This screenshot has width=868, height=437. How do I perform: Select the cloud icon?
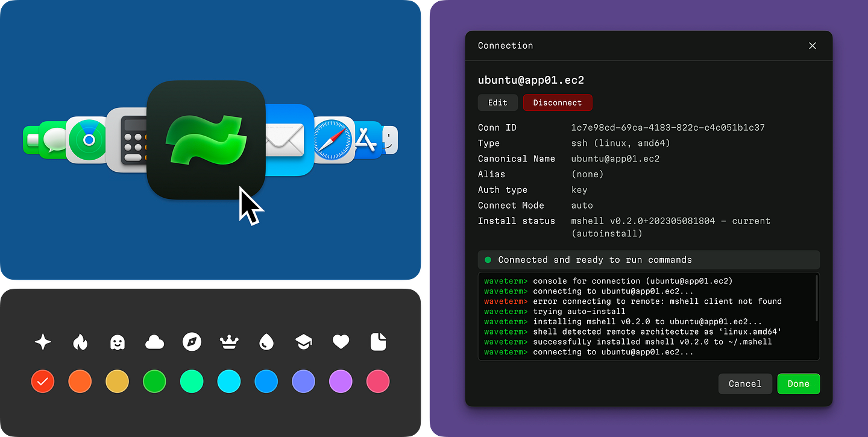tap(155, 343)
